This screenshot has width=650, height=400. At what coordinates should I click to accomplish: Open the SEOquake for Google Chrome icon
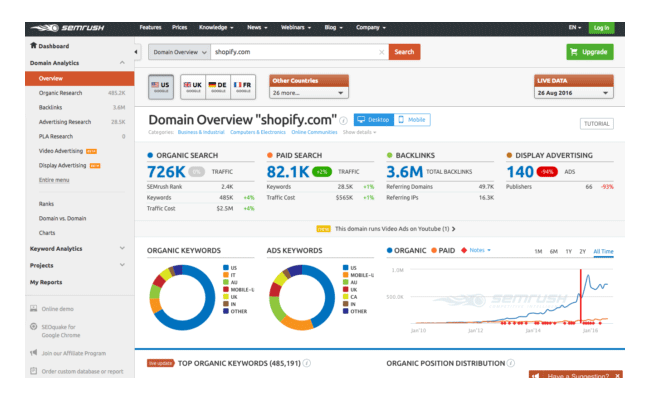click(x=34, y=327)
